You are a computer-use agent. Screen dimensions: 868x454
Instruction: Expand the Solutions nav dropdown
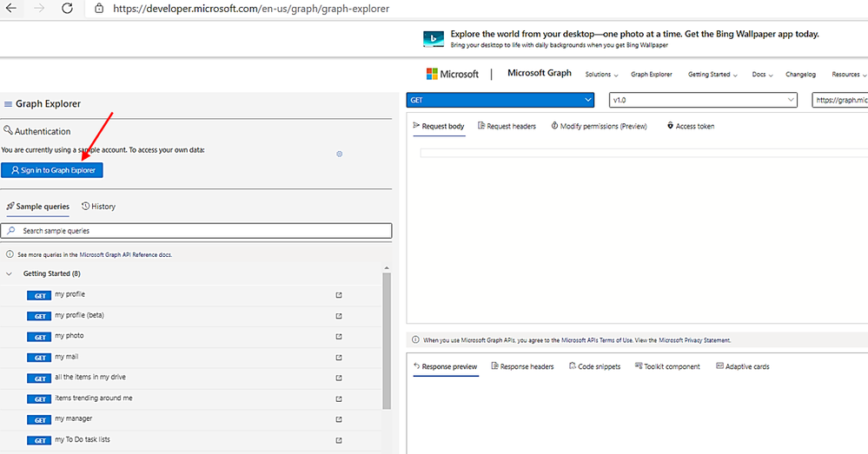coord(601,74)
